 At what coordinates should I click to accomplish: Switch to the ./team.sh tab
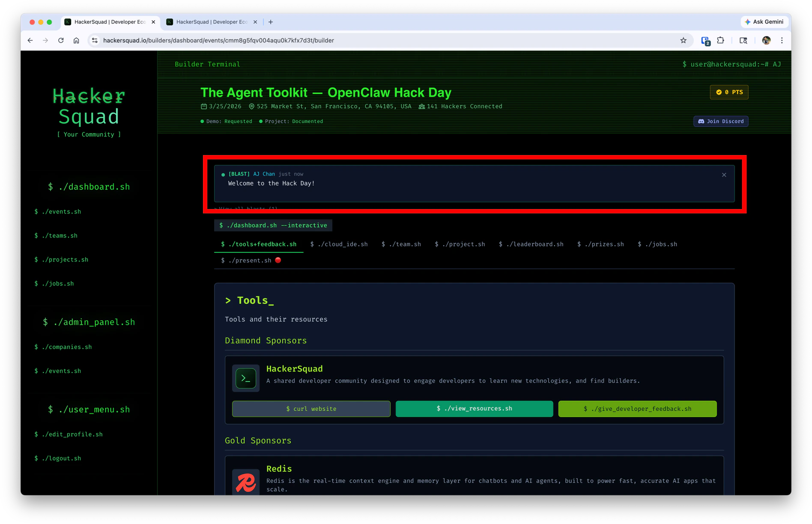[x=401, y=244]
